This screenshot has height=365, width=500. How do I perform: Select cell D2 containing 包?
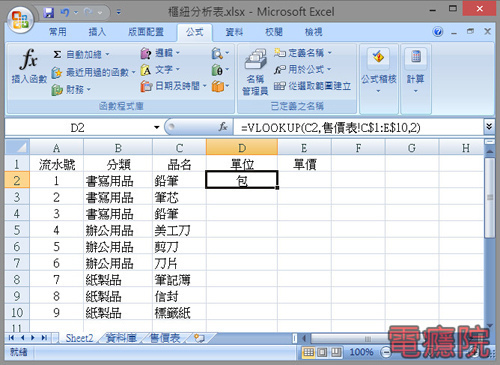point(242,180)
